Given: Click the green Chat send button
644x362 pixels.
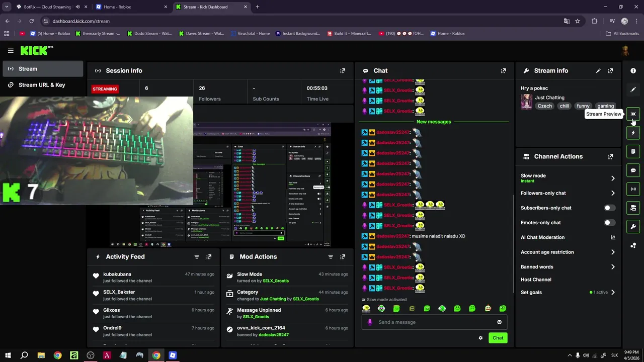Looking at the screenshot, I should coord(498,338).
